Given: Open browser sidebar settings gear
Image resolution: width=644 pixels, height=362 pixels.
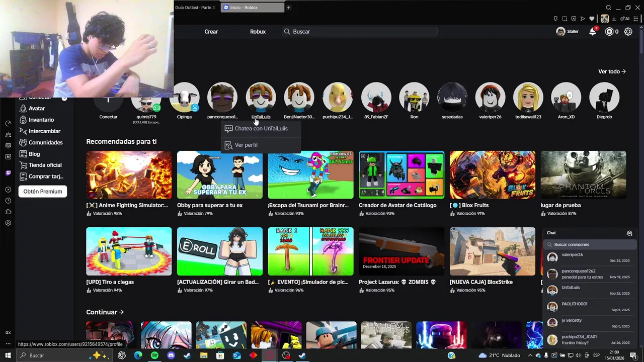Looking at the screenshot, I should (8, 223).
